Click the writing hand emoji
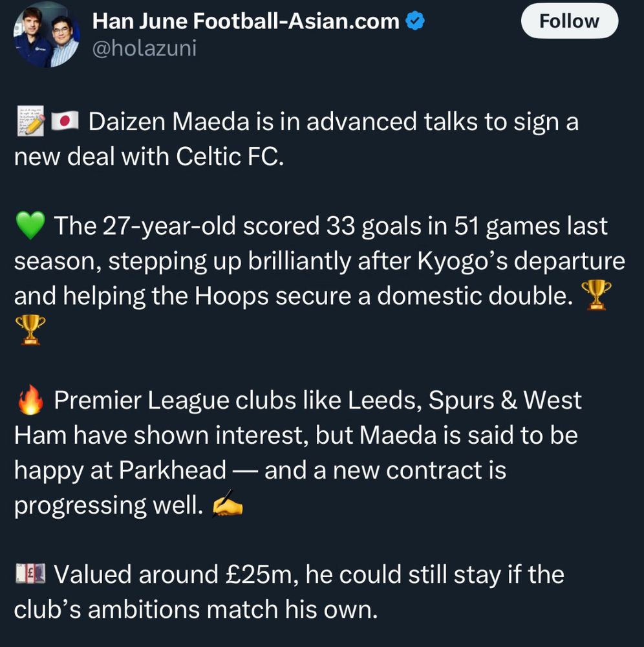The image size is (644, 647). coord(227,504)
